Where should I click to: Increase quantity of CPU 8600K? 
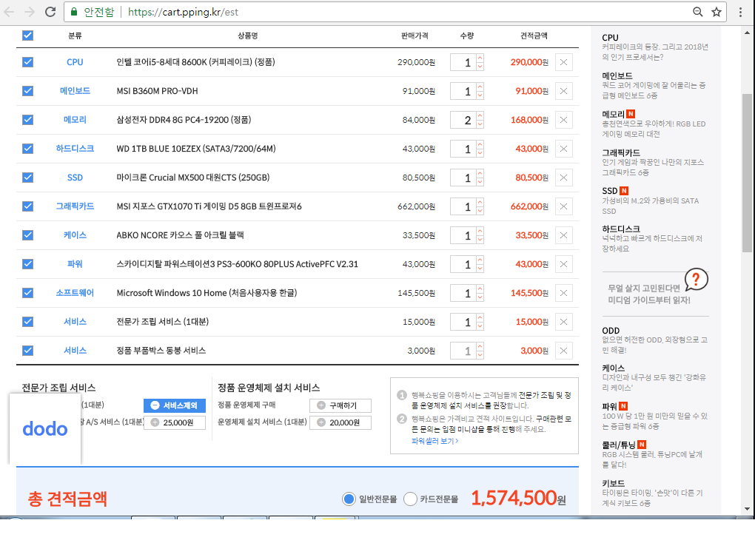pos(480,58)
